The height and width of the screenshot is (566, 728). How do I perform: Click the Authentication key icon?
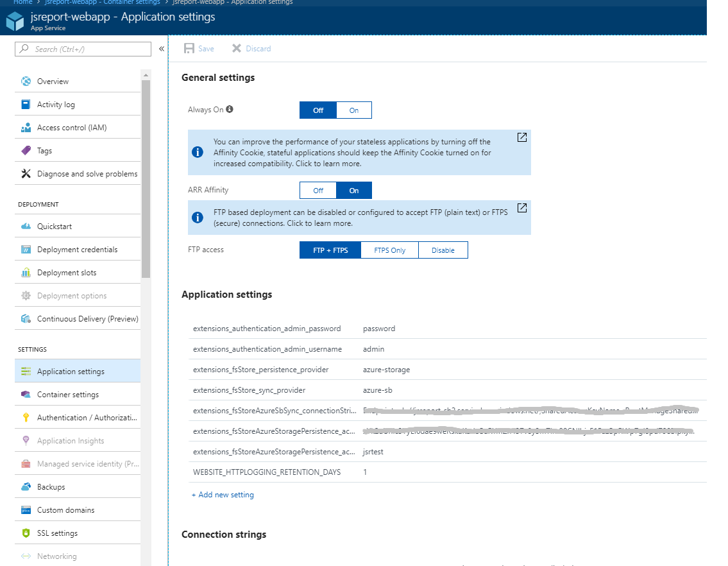point(26,418)
